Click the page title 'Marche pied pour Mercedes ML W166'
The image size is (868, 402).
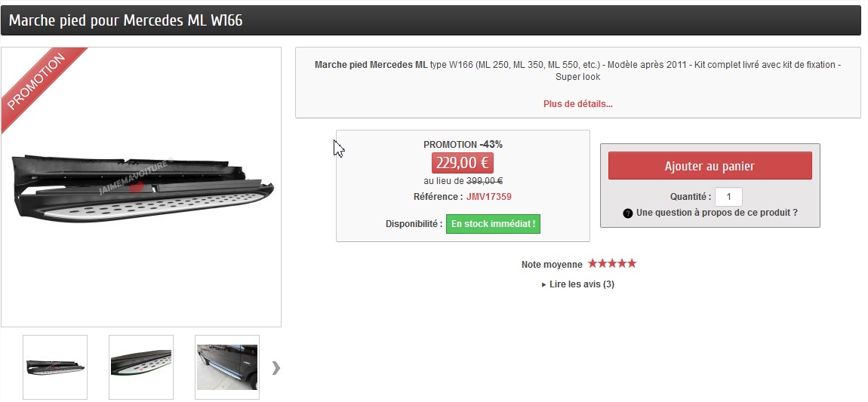(126, 20)
